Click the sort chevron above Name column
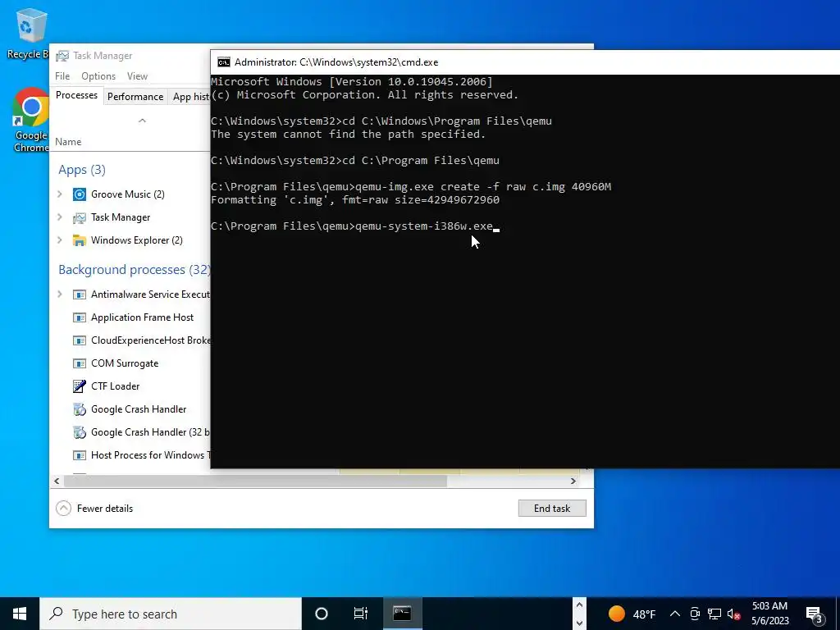The height and width of the screenshot is (630, 840). pyautogui.click(x=142, y=121)
